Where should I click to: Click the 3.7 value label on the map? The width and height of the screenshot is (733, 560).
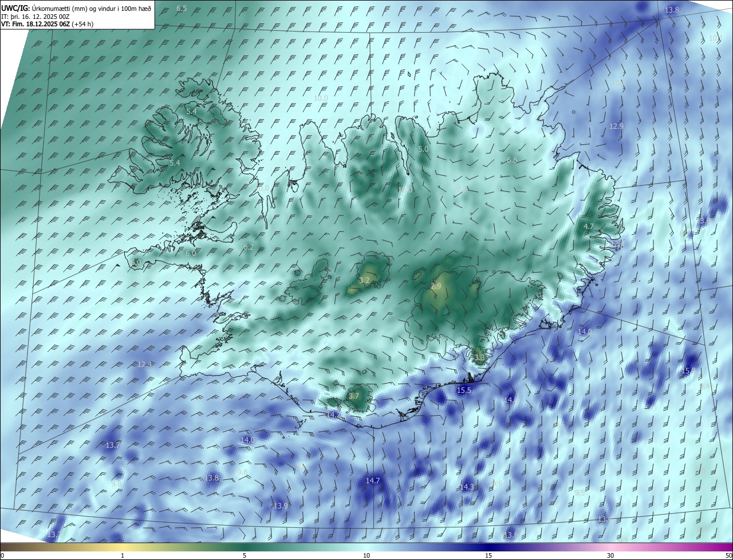[x=353, y=396]
